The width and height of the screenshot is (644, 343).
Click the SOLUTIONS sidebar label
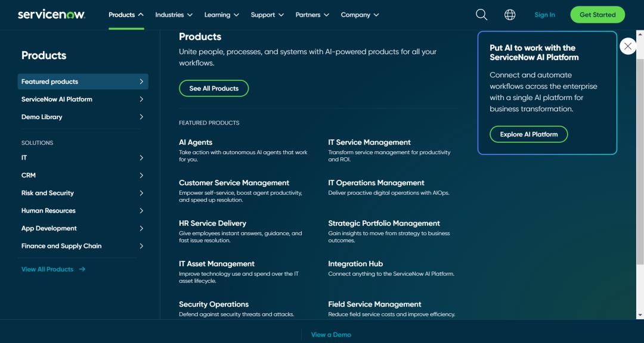tap(38, 143)
